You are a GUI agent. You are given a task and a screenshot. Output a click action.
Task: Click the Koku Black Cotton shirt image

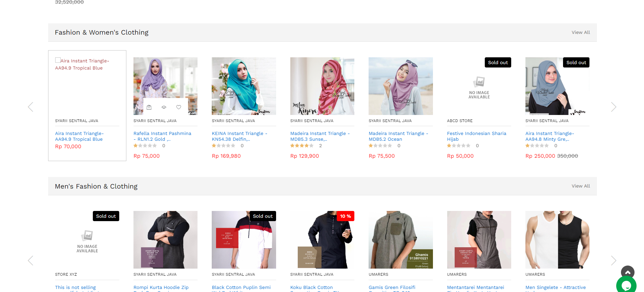322,240
